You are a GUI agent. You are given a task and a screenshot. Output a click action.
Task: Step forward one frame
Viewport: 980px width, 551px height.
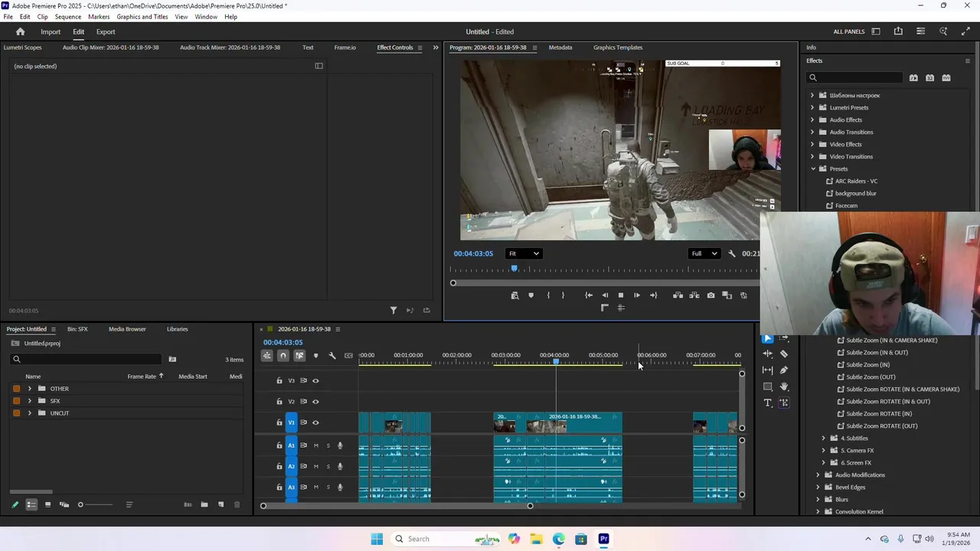(637, 295)
